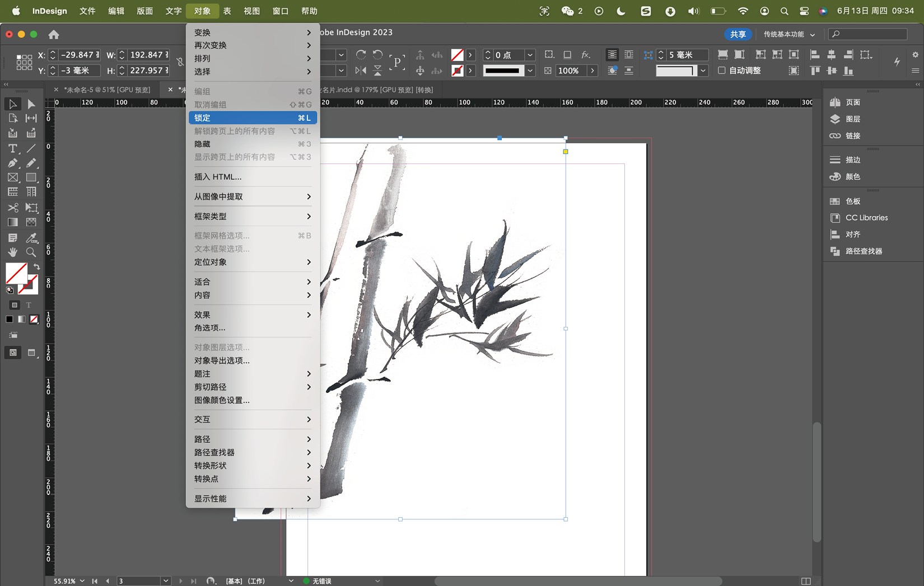This screenshot has width=924, height=586.
Task: Swap fill and stroke colors arrow
Action: tap(36, 266)
